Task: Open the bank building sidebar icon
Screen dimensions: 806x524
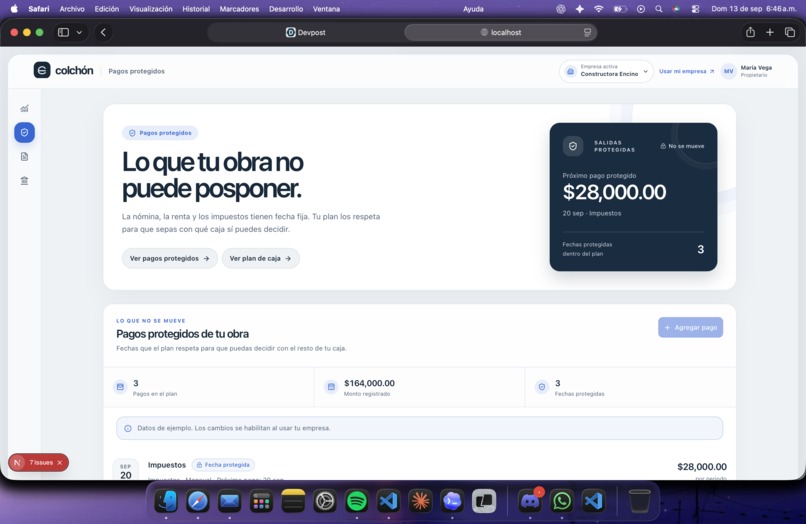Action: coord(24,180)
